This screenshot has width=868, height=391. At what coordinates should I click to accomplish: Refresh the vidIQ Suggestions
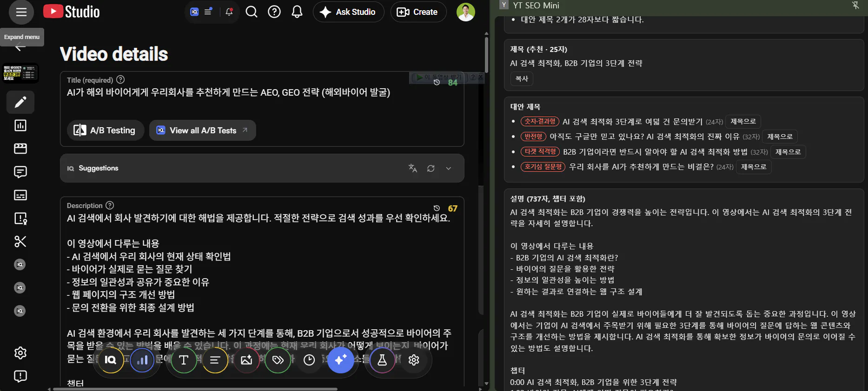click(431, 168)
